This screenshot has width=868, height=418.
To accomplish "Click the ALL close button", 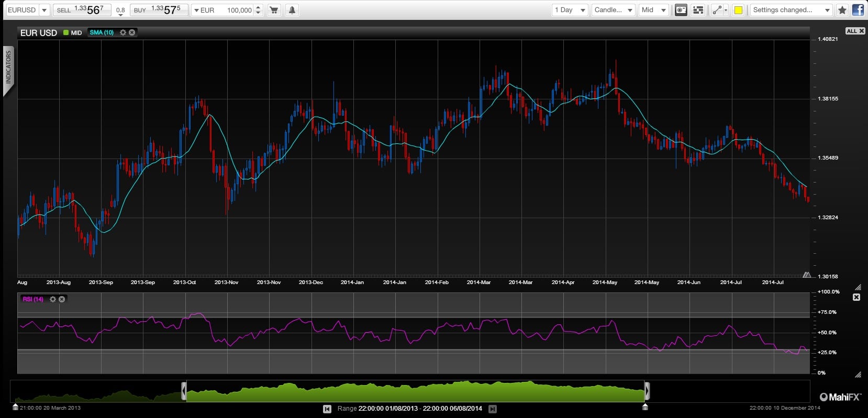I will 855,31.
